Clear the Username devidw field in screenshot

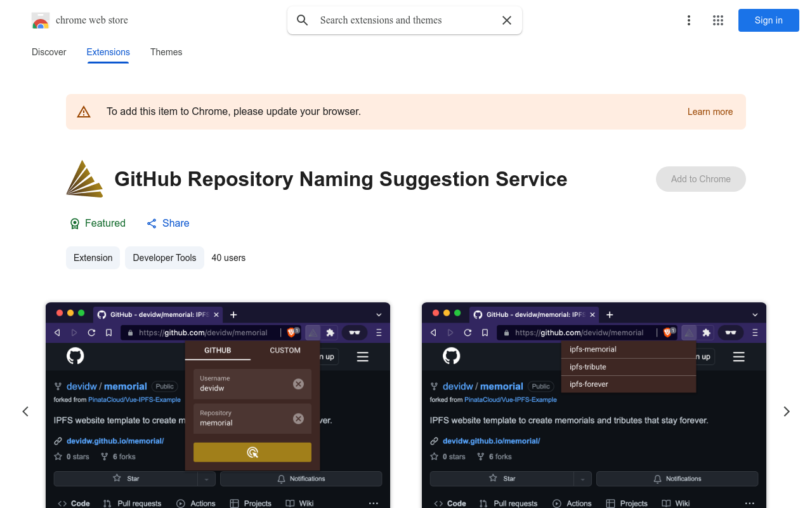tap(298, 384)
